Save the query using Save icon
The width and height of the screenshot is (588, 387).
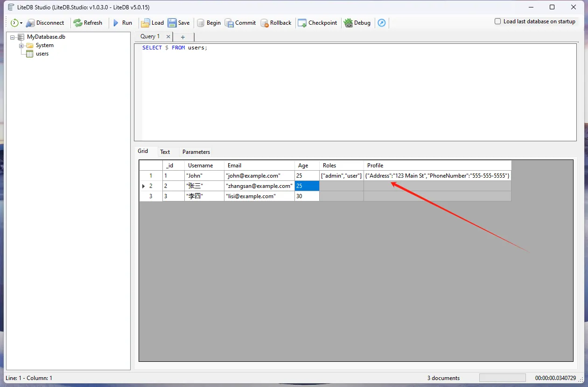coord(172,23)
